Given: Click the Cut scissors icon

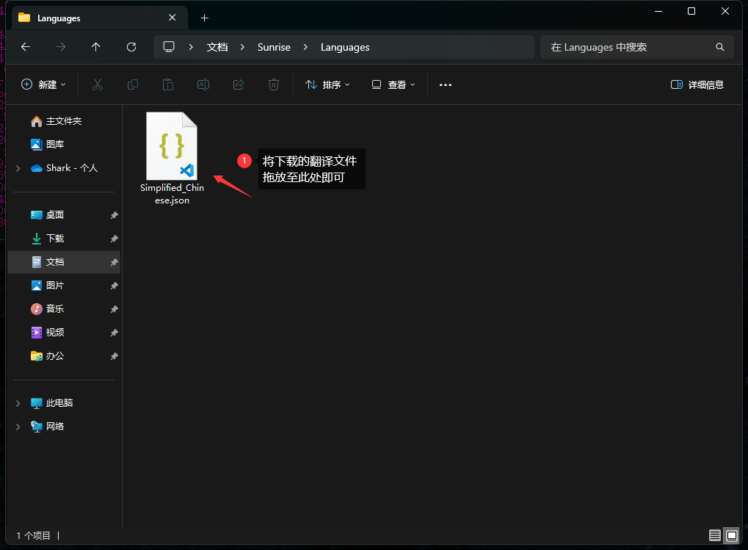Looking at the screenshot, I should (97, 84).
